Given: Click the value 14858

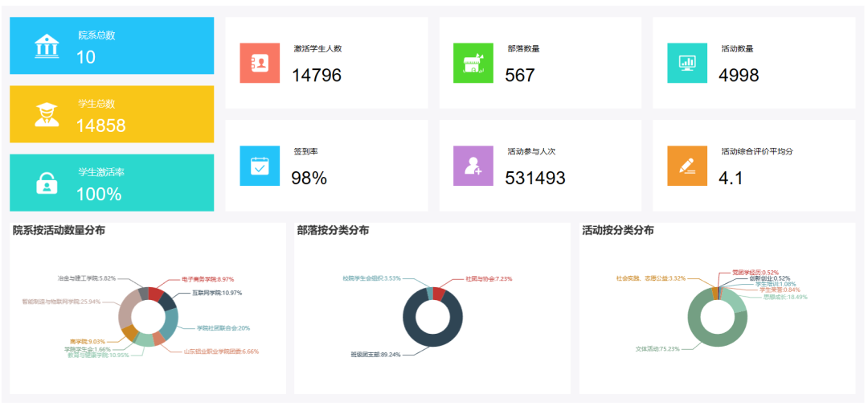Looking at the screenshot, I should 100,125.
